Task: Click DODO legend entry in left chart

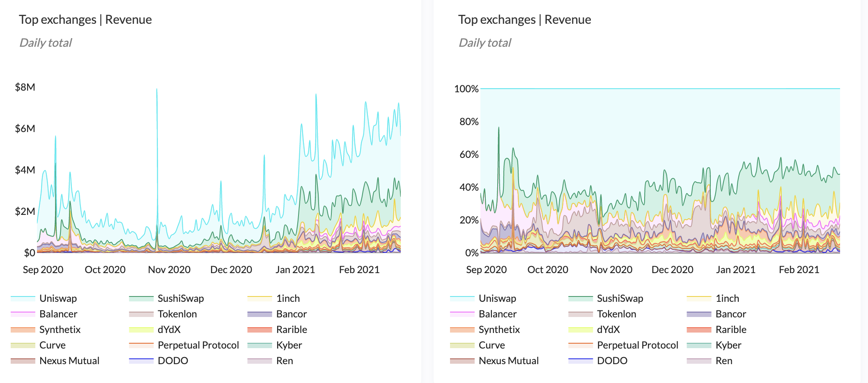Action: coord(158,361)
